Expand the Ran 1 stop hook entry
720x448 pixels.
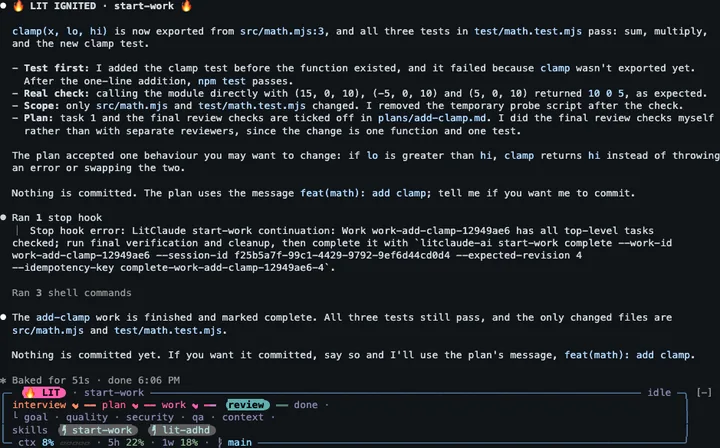(57, 218)
